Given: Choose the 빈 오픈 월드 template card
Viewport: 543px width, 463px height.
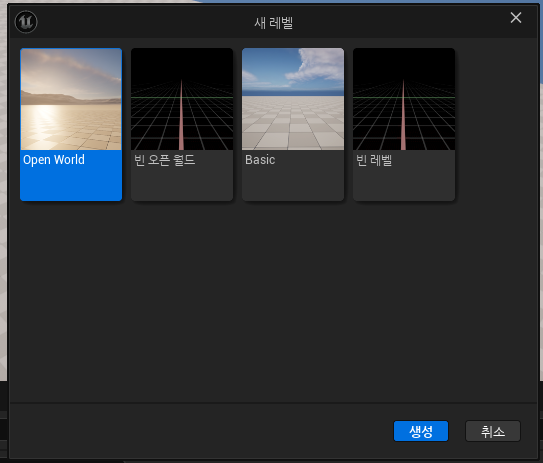Looking at the screenshot, I should 182,124.
